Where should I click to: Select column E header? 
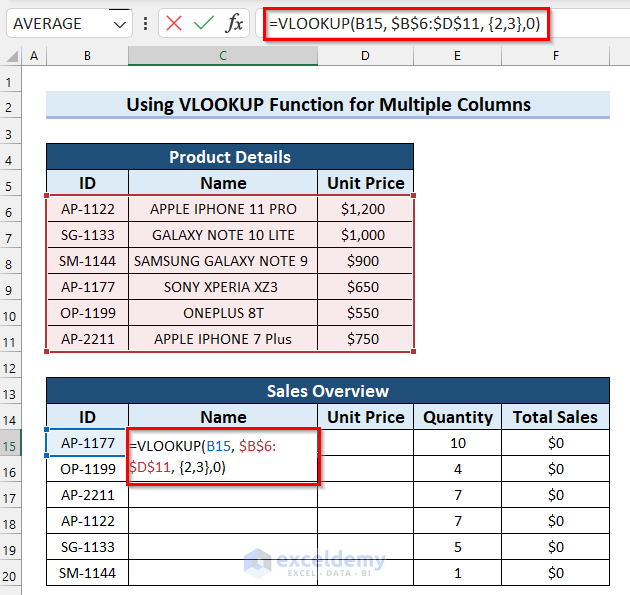457,56
